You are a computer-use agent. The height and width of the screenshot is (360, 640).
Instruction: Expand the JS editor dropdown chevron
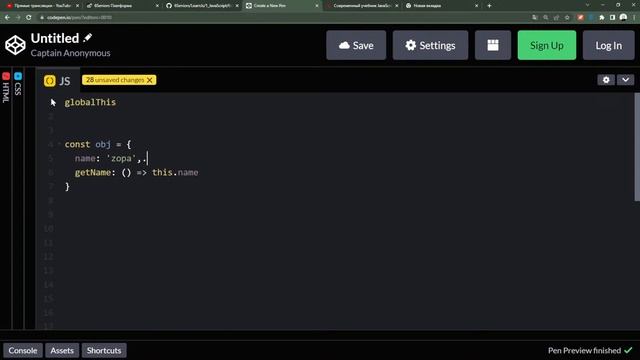click(625, 80)
